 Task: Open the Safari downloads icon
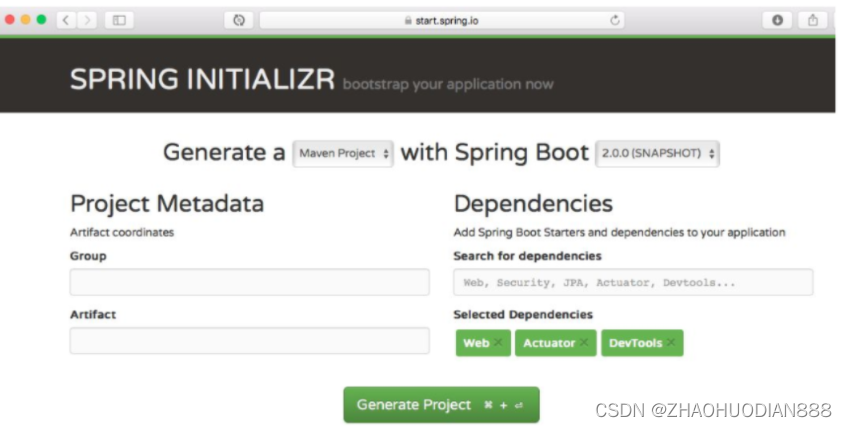(x=777, y=21)
